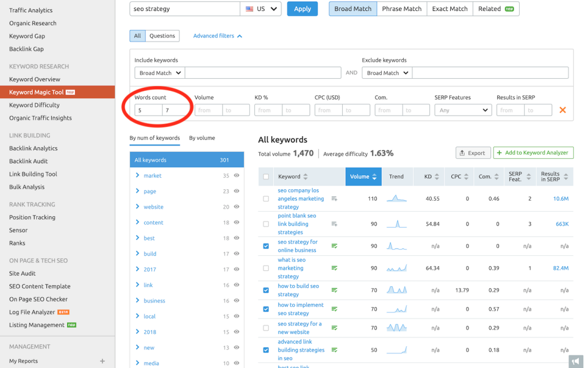The image size is (588, 368).
Task: Expand the 'page' keyword group
Action: click(x=138, y=191)
